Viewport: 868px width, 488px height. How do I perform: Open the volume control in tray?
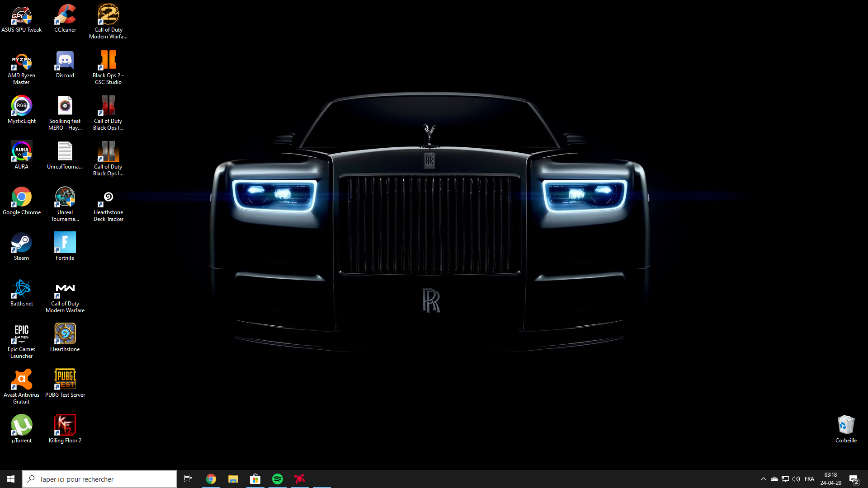tap(796, 479)
